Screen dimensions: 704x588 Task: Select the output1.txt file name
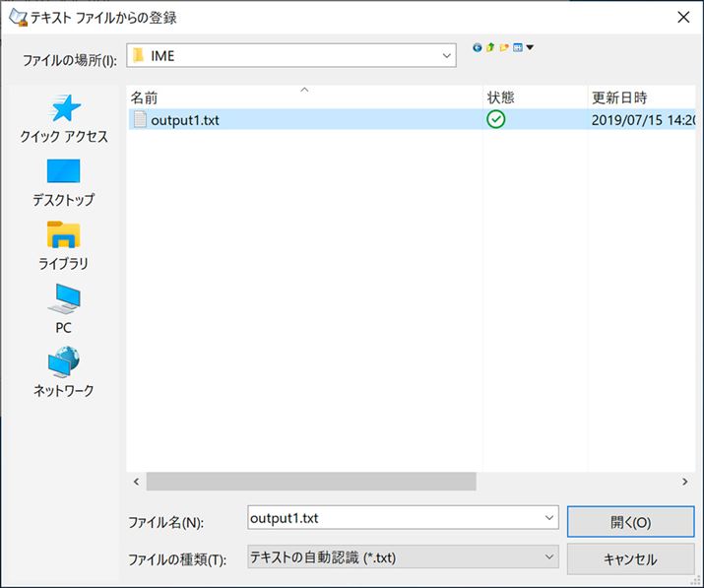[x=185, y=120]
